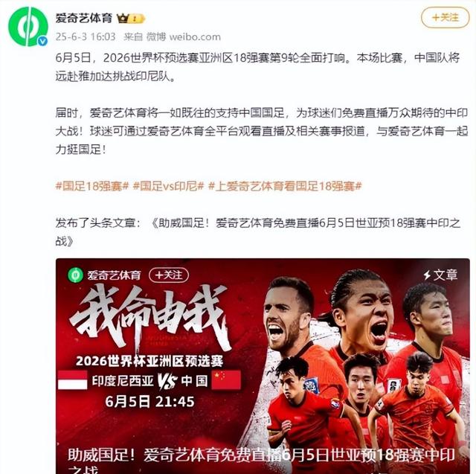Open the 爱奇艺体育 profile avatar
The height and width of the screenshot is (474, 476).
(28, 27)
